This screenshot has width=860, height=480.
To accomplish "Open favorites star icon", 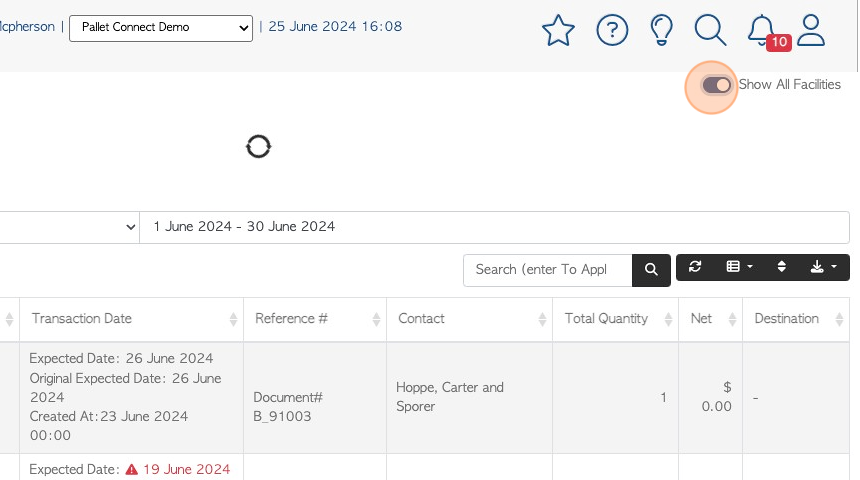I will (558, 30).
